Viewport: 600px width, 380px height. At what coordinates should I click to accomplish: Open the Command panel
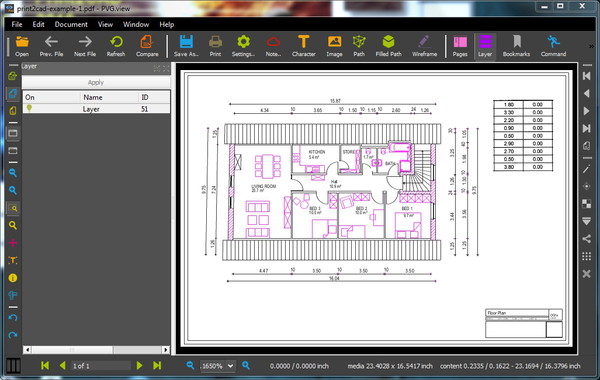pyautogui.click(x=553, y=46)
